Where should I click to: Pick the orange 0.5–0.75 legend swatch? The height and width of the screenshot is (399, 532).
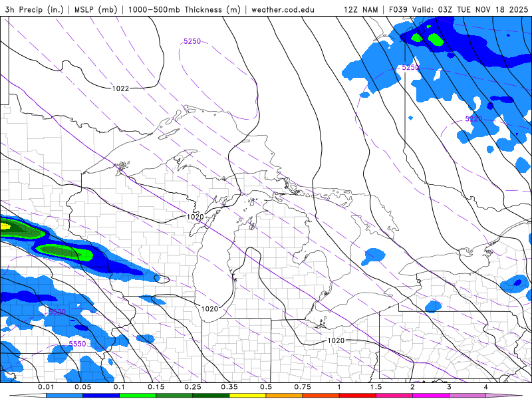coord(285,396)
